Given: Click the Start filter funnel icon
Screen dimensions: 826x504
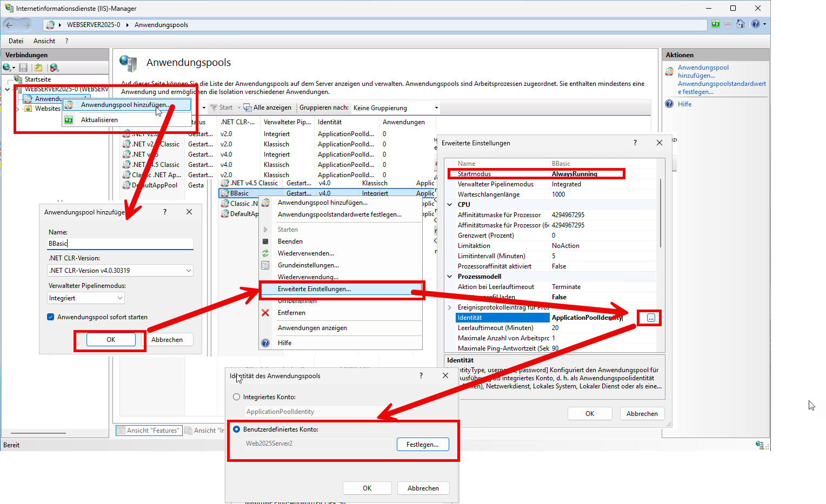Looking at the screenshot, I should point(214,107).
